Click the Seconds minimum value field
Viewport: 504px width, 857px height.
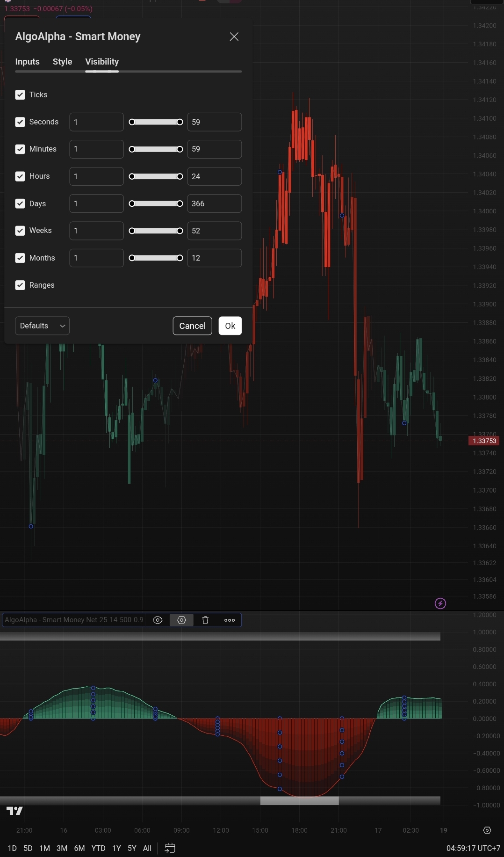(96, 122)
